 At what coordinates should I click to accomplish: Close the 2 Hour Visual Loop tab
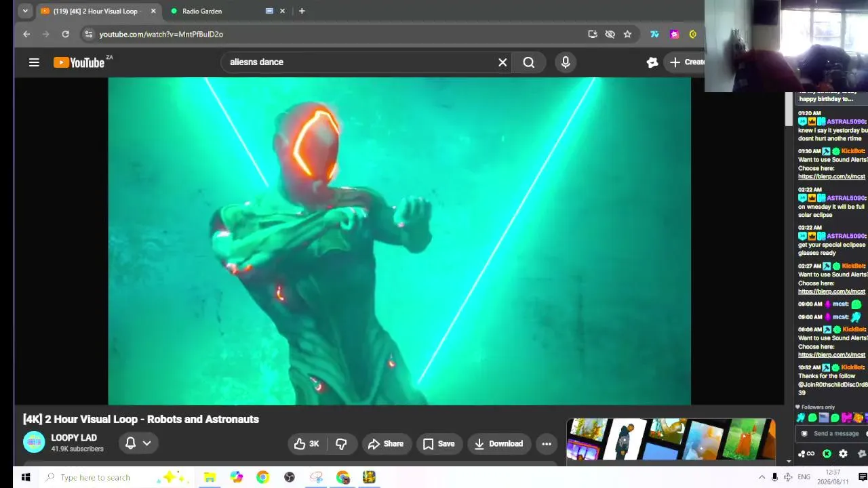(x=153, y=11)
